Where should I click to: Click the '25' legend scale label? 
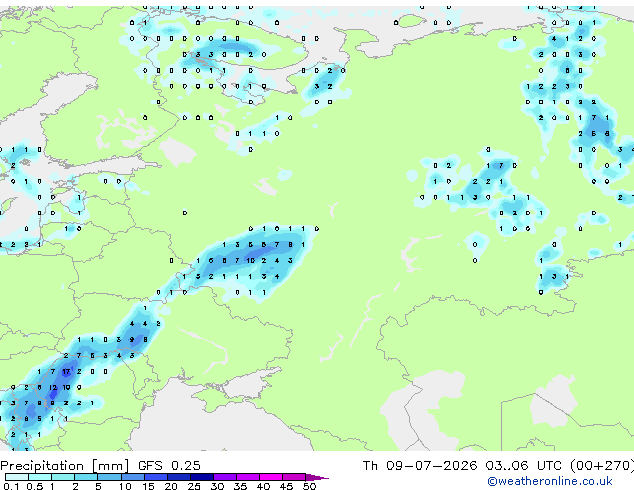pos(194,486)
